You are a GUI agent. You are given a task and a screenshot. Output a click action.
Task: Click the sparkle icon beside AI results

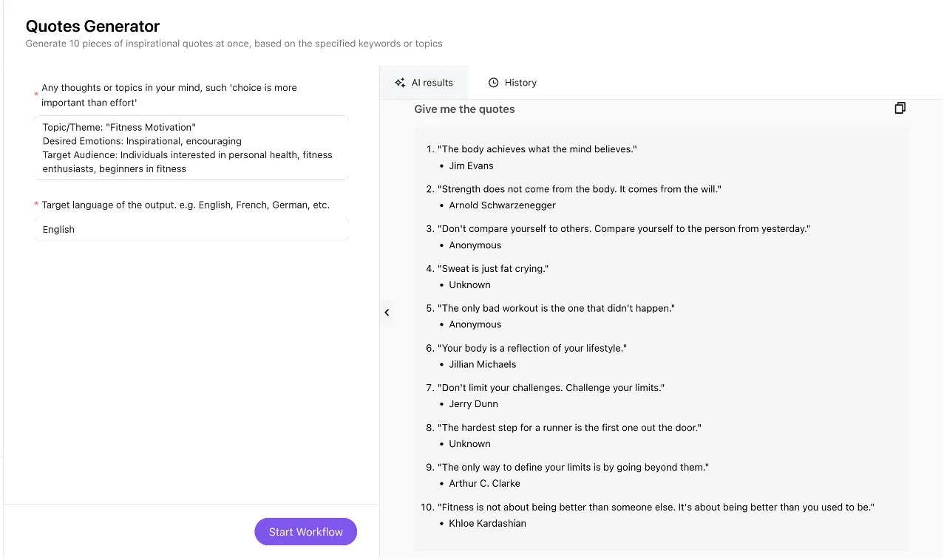coord(400,83)
